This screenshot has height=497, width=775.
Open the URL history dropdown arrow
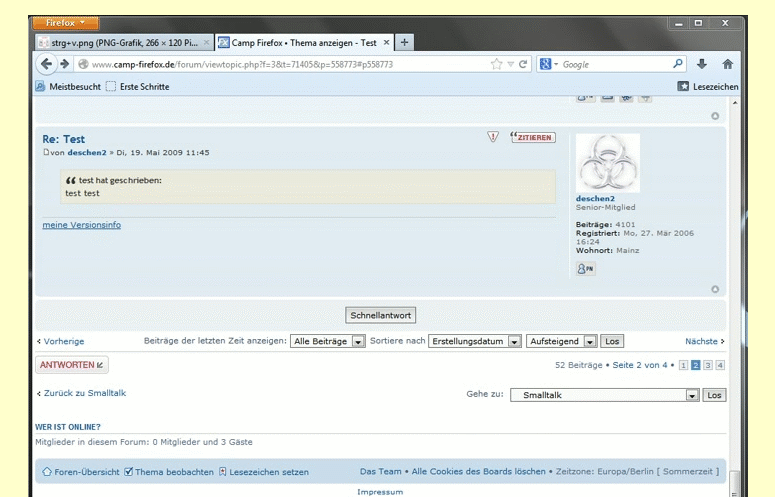[511, 64]
